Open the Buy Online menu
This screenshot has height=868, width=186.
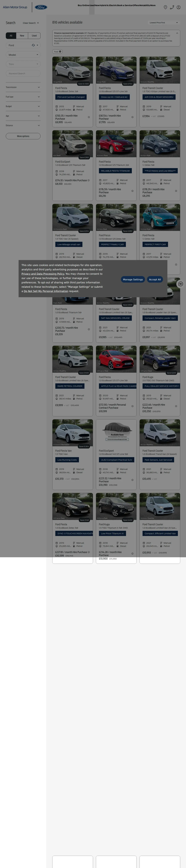pos(83,5)
